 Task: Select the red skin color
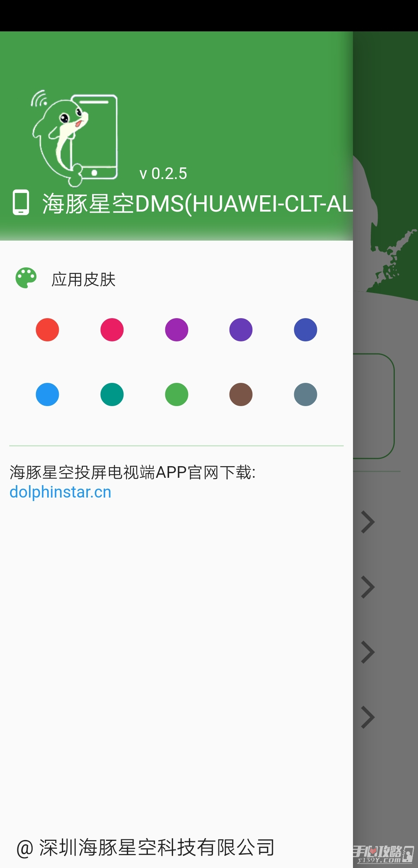pos(47,330)
